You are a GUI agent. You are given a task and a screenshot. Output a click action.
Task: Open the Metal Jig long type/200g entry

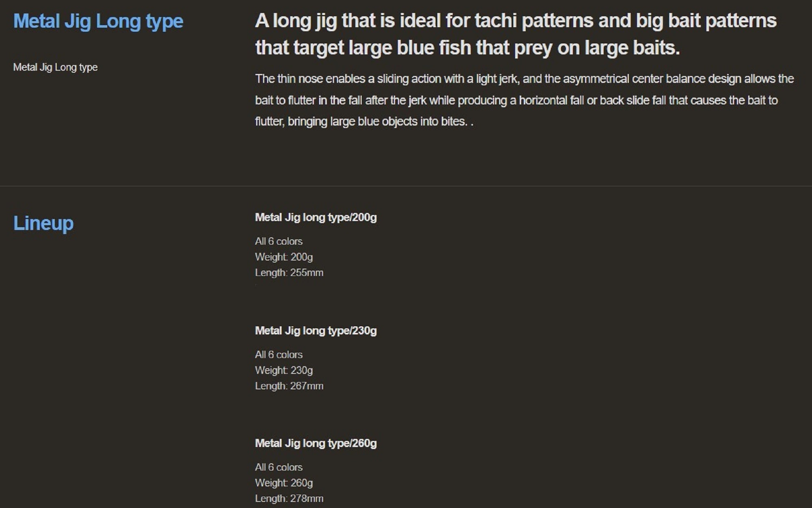(315, 217)
